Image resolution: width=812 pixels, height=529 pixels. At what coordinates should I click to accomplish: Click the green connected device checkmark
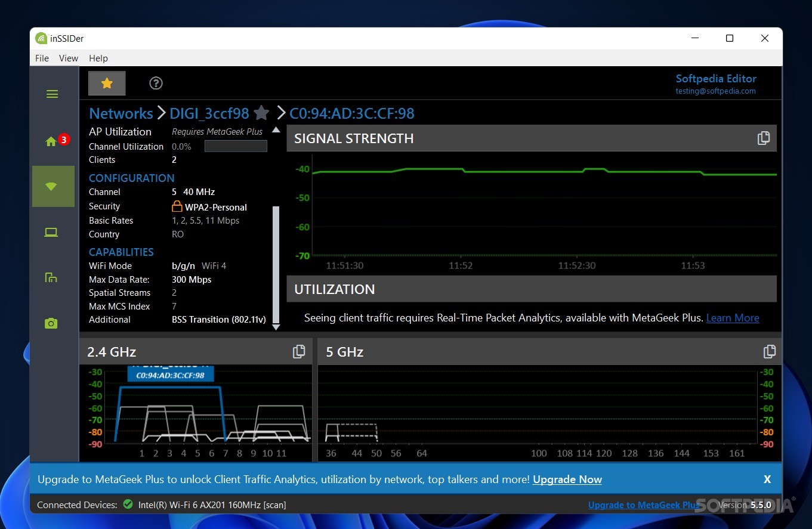tap(128, 504)
